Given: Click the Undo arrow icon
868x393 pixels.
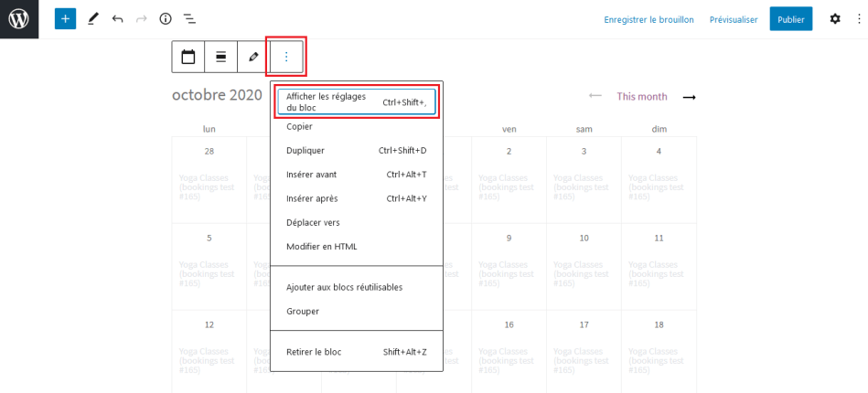Looking at the screenshot, I should click(x=117, y=19).
